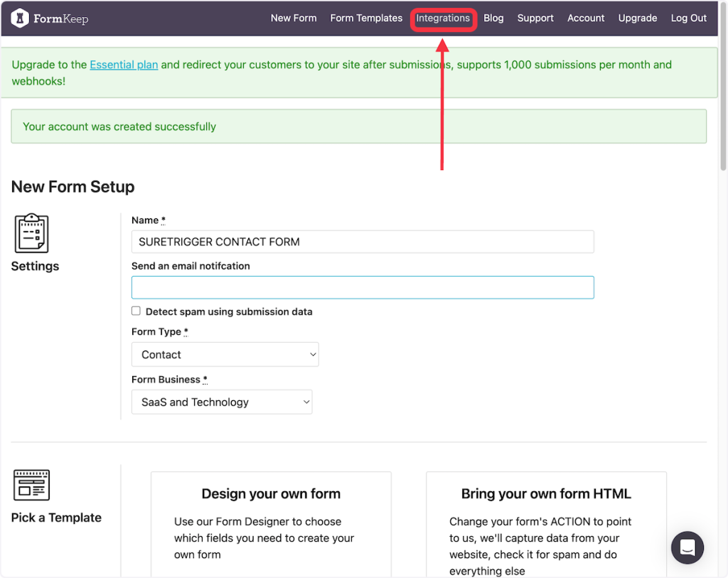The width and height of the screenshot is (728, 578).
Task: Focus the email notification input field
Action: pyautogui.click(x=363, y=287)
